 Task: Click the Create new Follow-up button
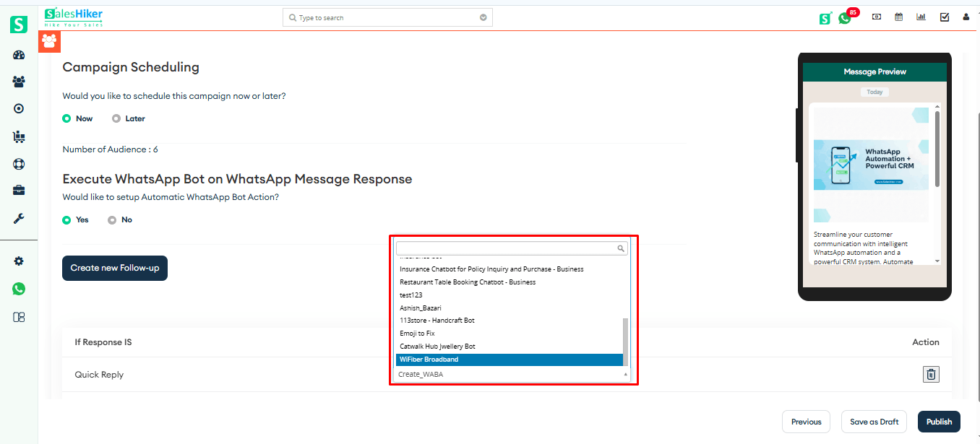(x=115, y=268)
